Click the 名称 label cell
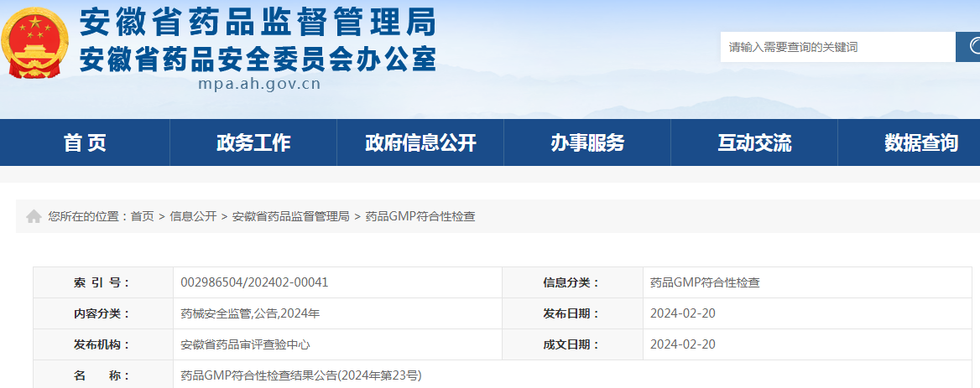The height and width of the screenshot is (388, 980). pos(103,375)
